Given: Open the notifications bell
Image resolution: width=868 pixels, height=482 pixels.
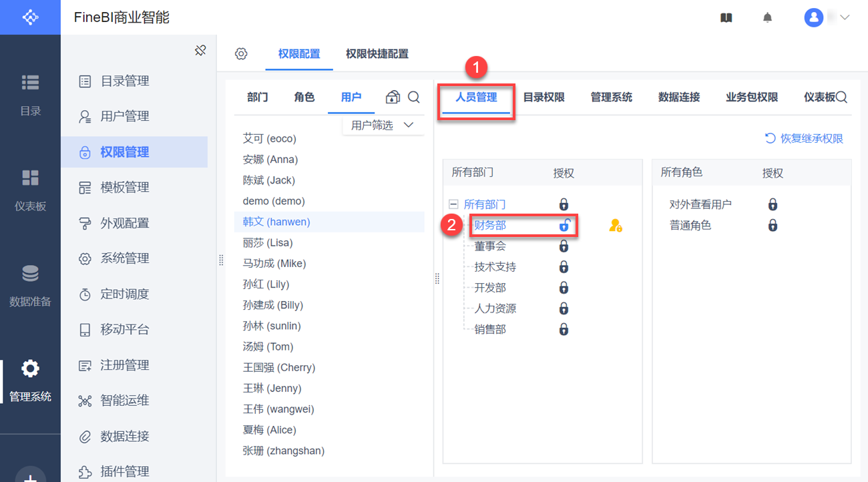Looking at the screenshot, I should click(768, 18).
